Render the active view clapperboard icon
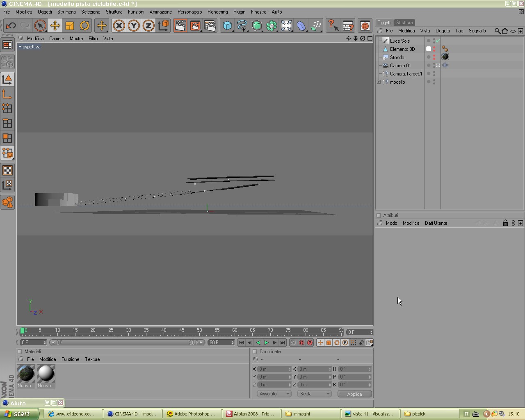Screen dimensions: 525x420 click(180, 26)
